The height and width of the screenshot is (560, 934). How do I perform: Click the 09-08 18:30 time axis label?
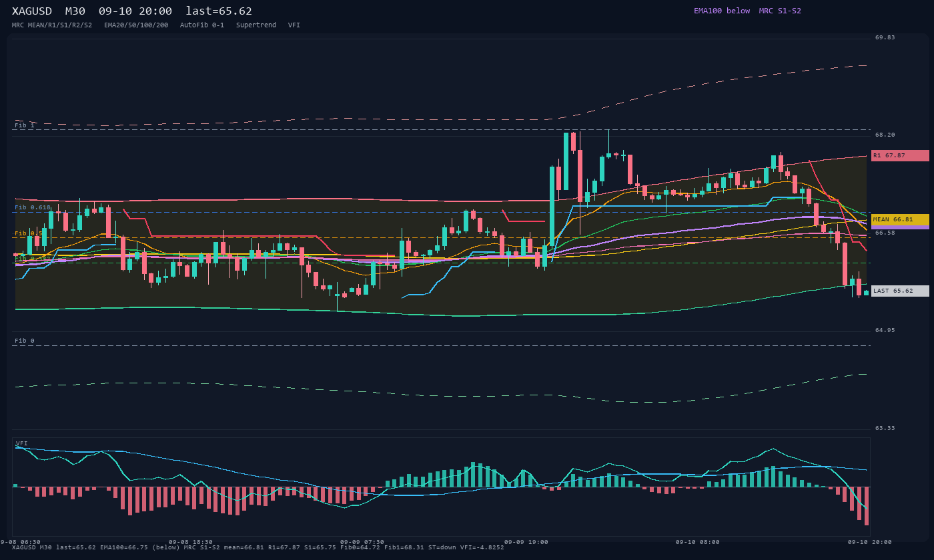[x=191, y=542]
